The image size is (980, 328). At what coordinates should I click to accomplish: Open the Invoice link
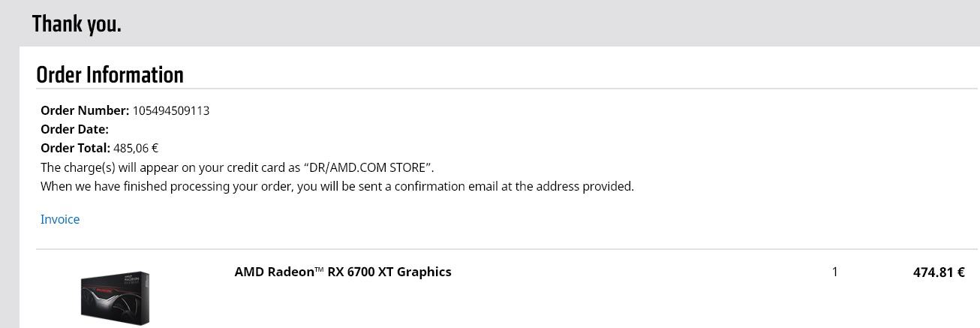pos(60,219)
